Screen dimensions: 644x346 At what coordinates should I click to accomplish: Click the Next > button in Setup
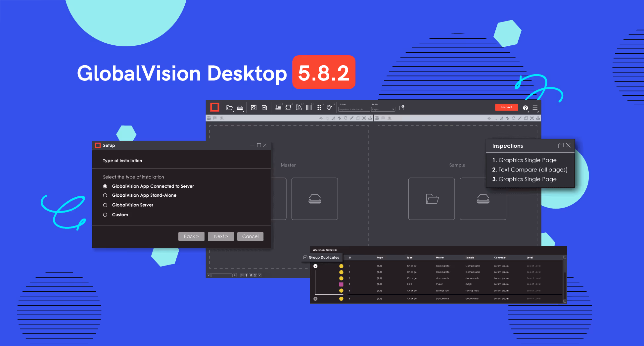[221, 236]
